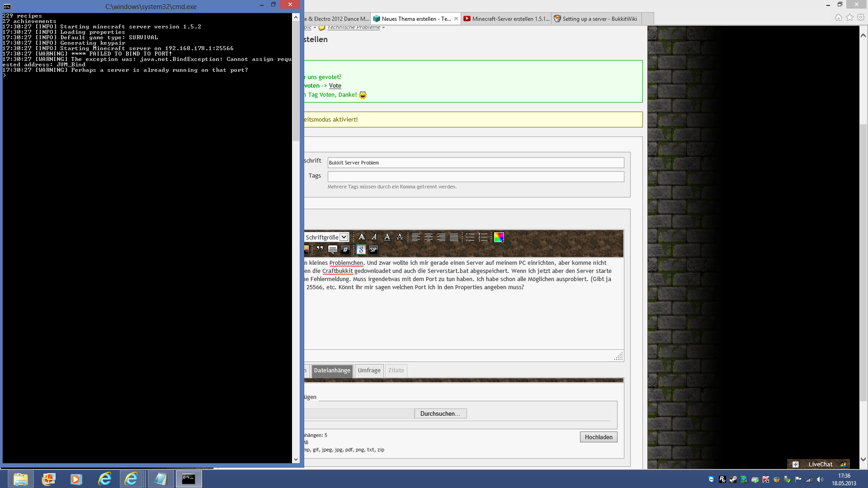Insert a quote block

(320, 249)
